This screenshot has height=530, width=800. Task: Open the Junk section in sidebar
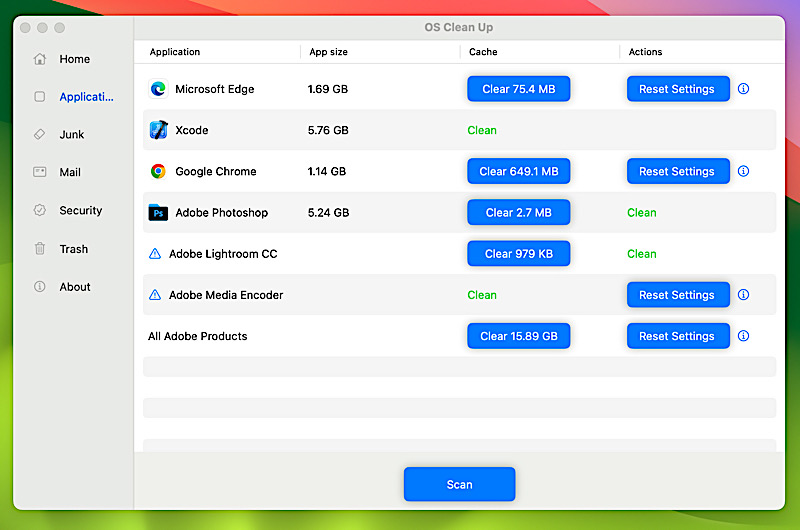tap(71, 134)
